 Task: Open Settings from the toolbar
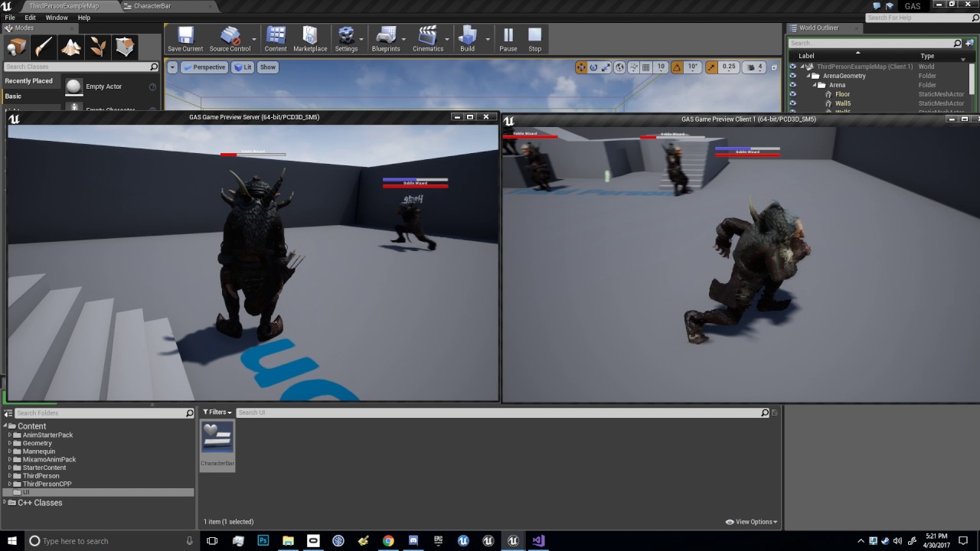[x=346, y=39]
